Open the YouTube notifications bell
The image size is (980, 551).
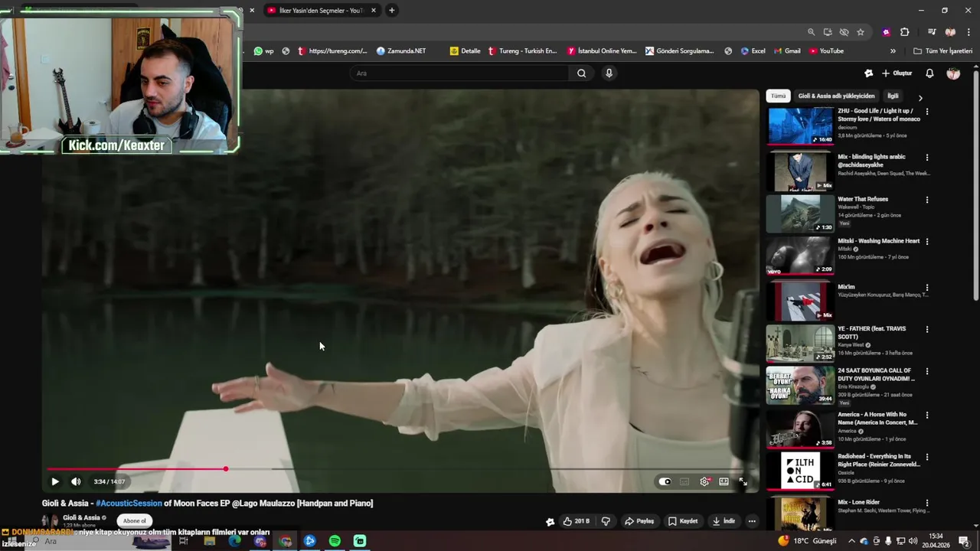(x=929, y=73)
